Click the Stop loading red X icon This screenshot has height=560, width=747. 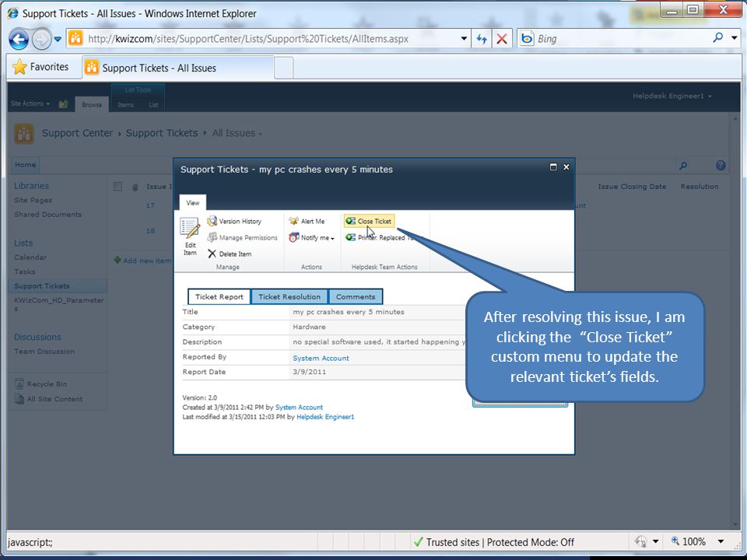(502, 39)
